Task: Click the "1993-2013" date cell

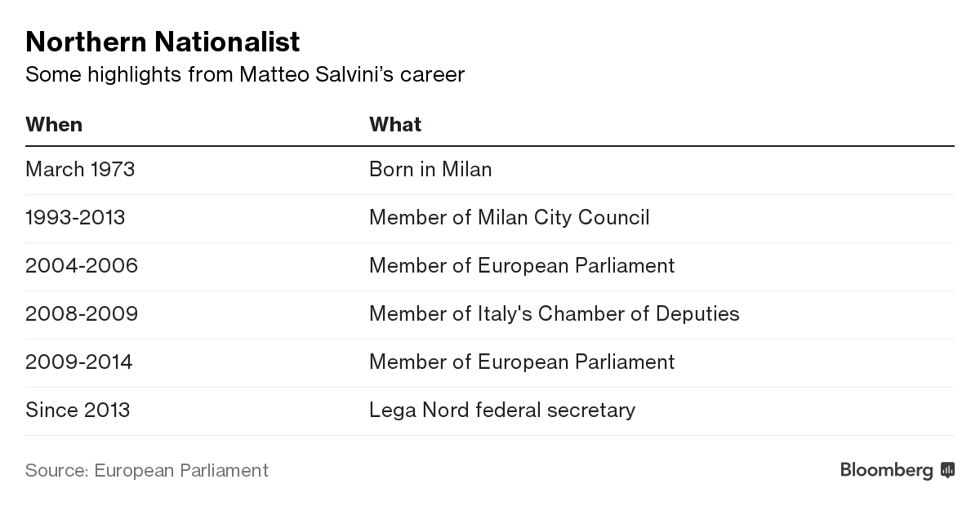Action: tap(75, 217)
